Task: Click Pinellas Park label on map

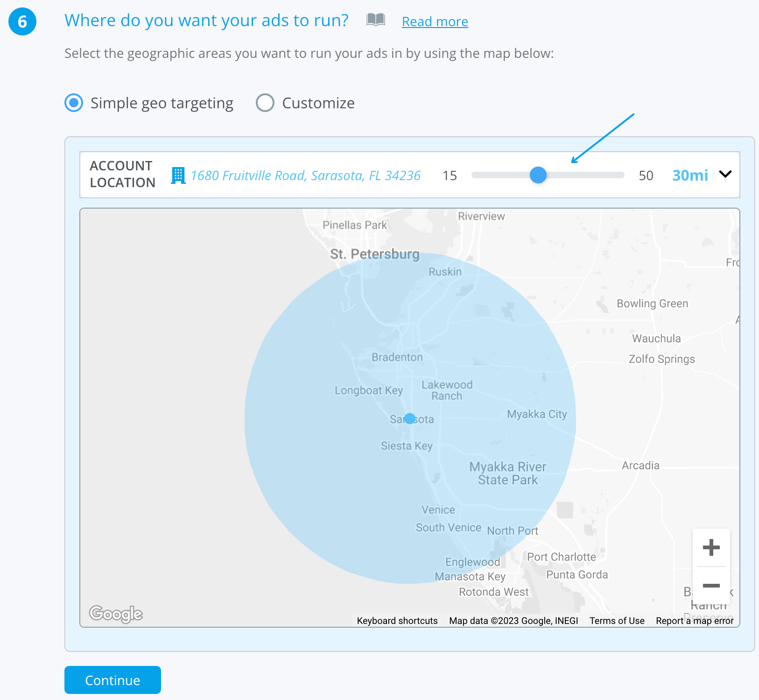Action: [x=355, y=225]
